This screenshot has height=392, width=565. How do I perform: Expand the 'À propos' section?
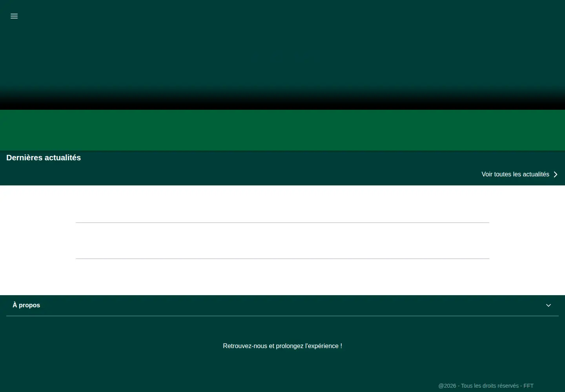tap(282, 305)
